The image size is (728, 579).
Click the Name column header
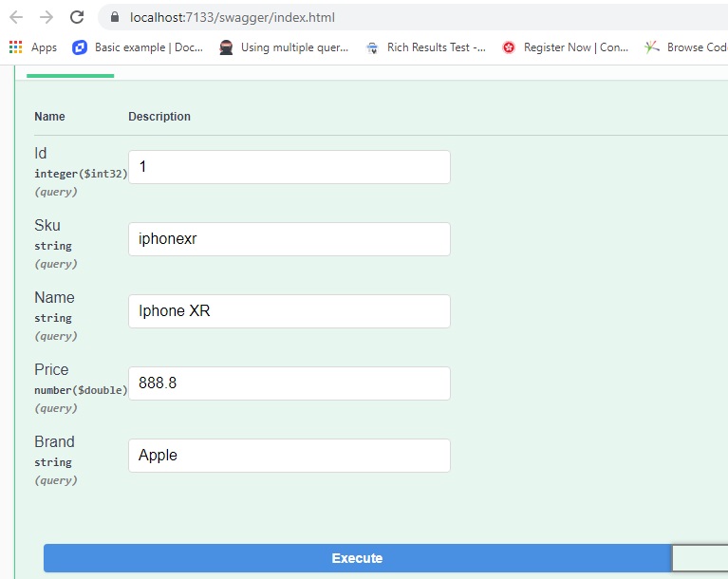click(x=49, y=117)
